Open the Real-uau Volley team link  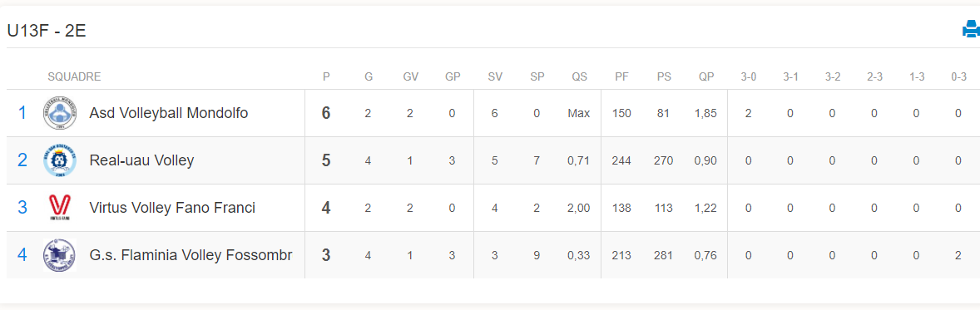(142, 160)
